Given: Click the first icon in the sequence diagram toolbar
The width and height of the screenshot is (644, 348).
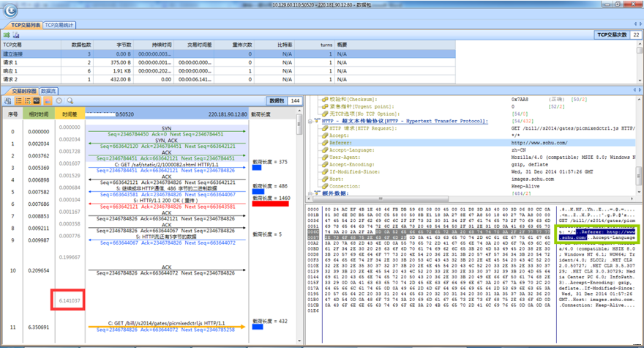Looking at the screenshot, I should coord(7,100).
